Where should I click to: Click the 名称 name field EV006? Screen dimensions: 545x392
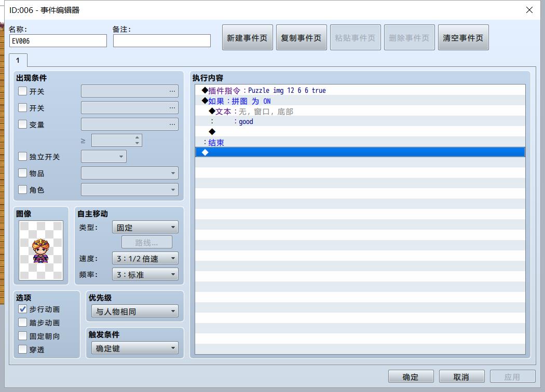[x=58, y=41]
